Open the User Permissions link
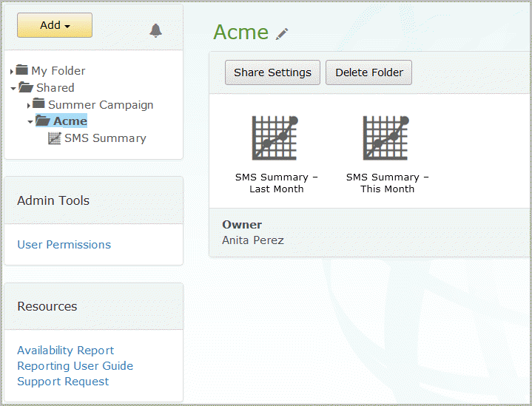 pos(64,245)
